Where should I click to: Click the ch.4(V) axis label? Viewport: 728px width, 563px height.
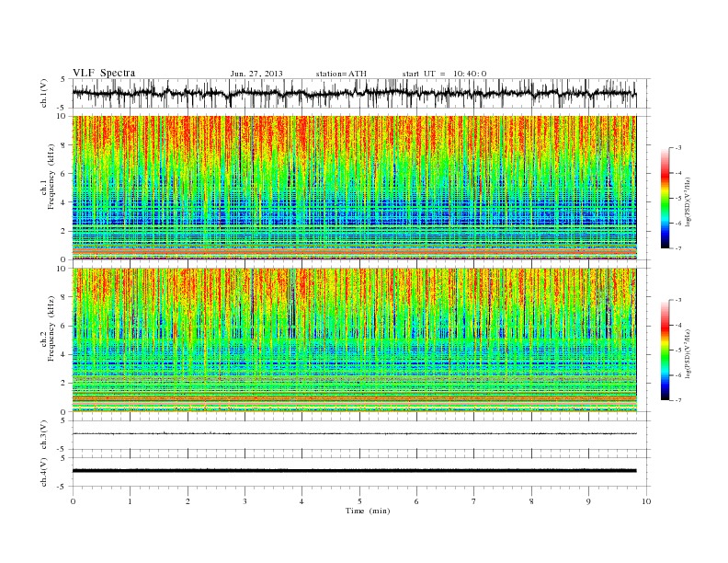click(x=44, y=472)
